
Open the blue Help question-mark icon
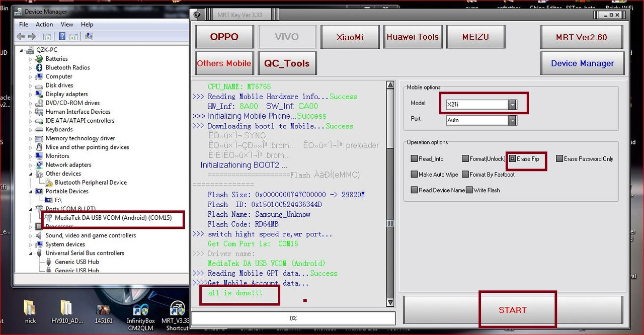click(62, 36)
